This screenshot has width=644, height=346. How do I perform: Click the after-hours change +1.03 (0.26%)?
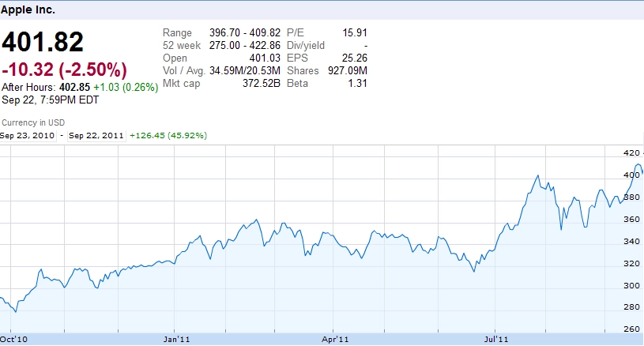(126, 87)
